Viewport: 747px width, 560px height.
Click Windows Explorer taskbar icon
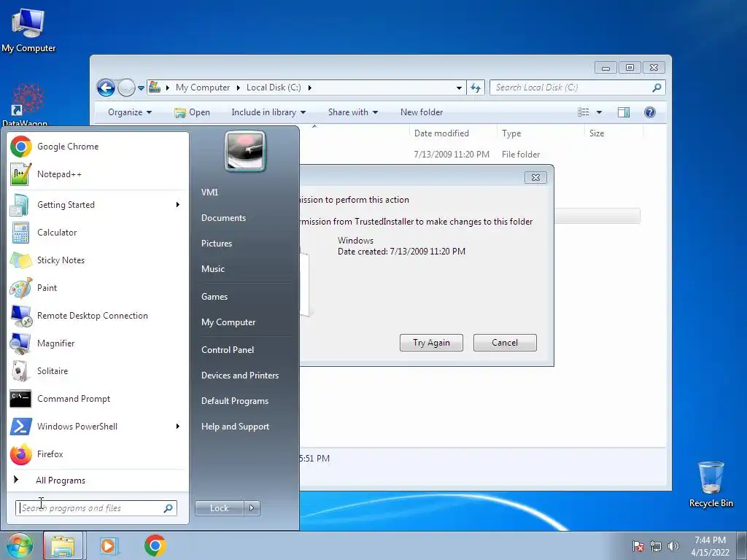(63, 545)
